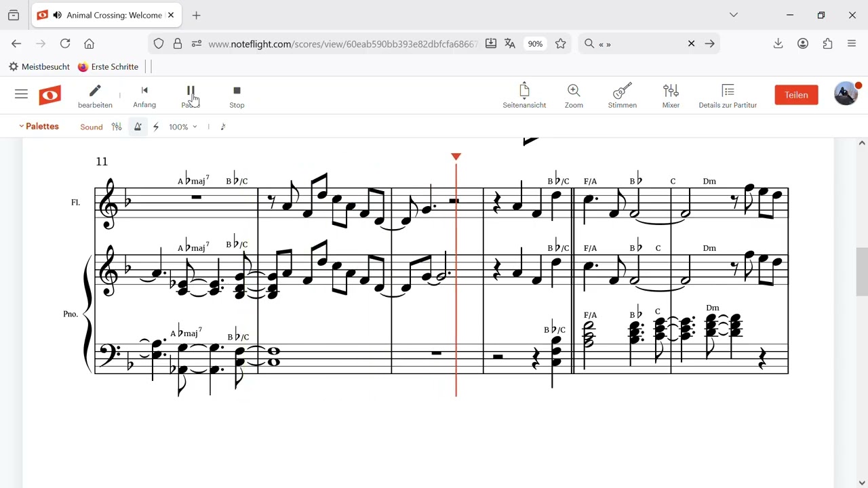868x488 pixels.
Task: Jump to Anfang of score
Action: point(144,96)
